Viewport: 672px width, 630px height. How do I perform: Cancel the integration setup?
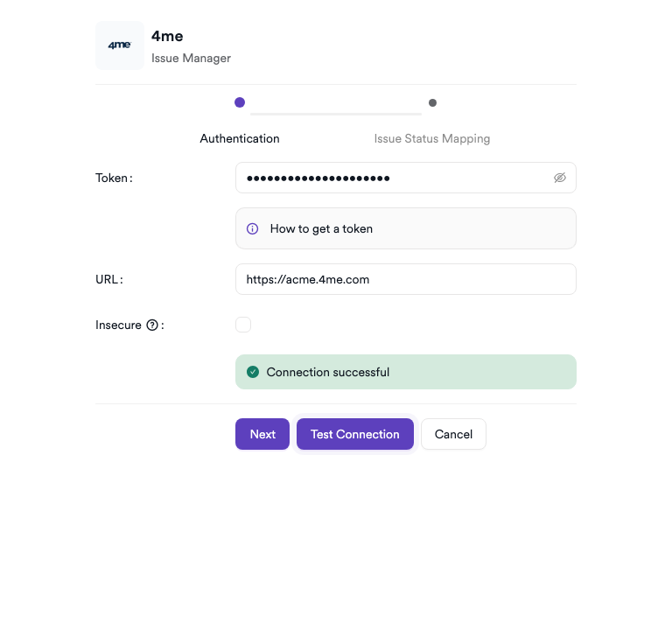(x=453, y=434)
